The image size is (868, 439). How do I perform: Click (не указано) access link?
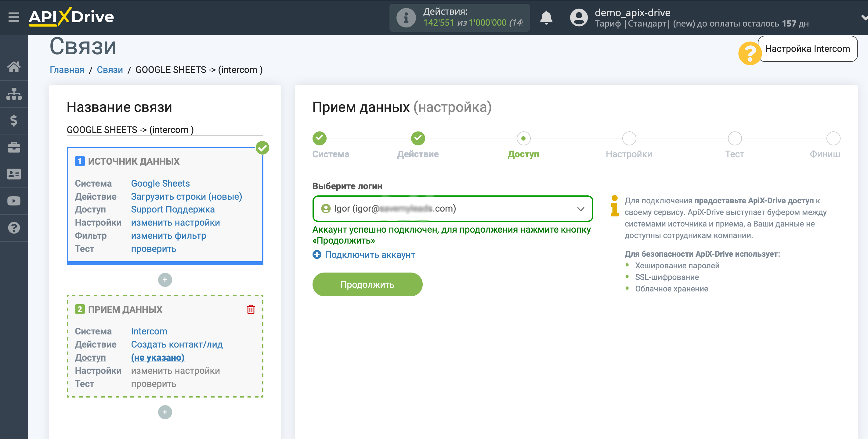click(158, 357)
